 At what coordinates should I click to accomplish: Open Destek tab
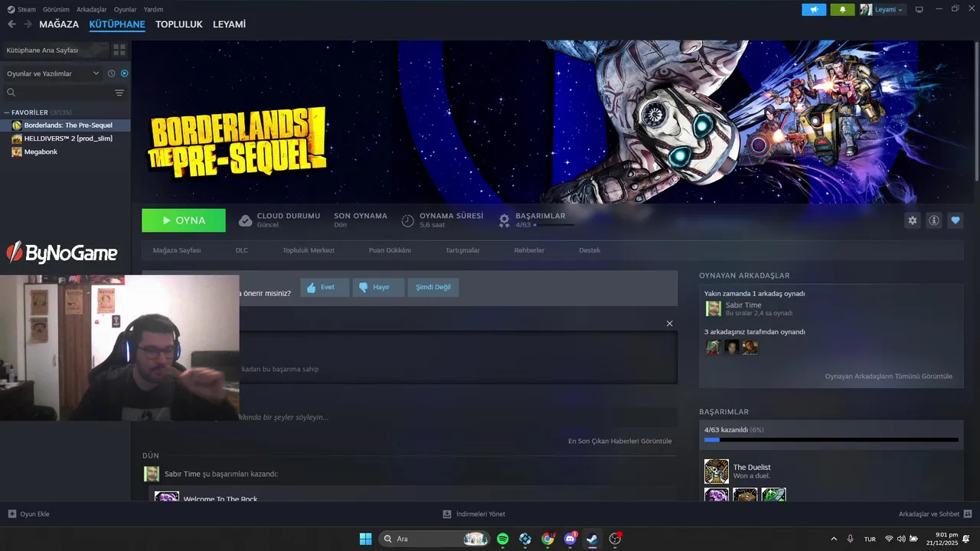point(590,250)
